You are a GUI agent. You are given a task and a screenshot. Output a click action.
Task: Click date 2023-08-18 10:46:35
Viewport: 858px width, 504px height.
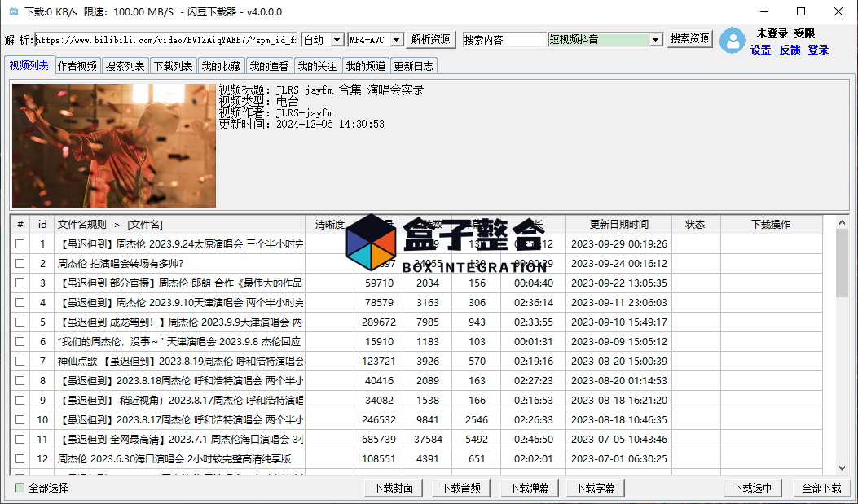619,420
